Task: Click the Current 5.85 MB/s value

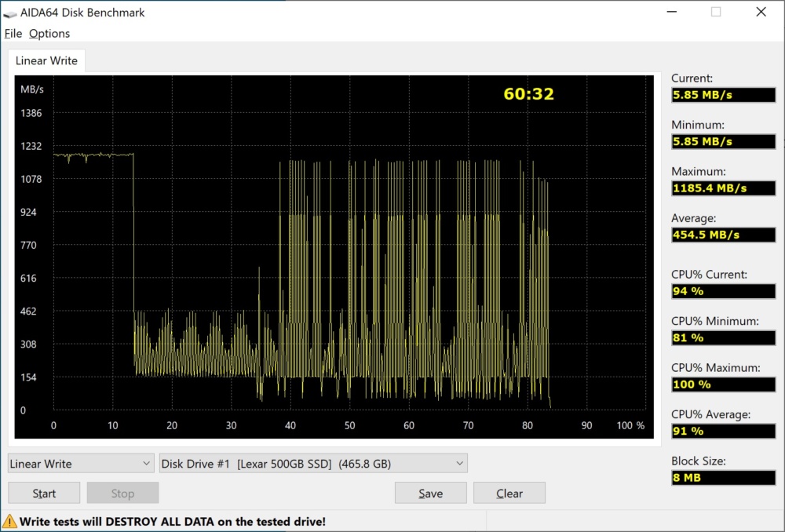Action: [723, 95]
